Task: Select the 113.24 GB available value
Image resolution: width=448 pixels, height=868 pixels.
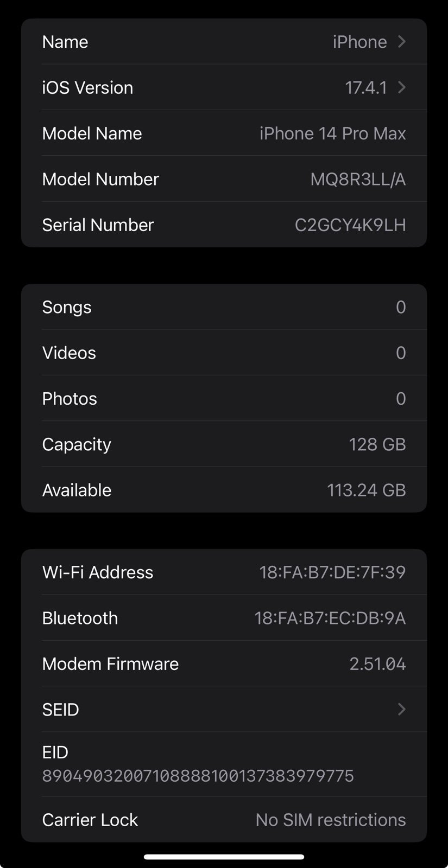Action: [366, 490]
